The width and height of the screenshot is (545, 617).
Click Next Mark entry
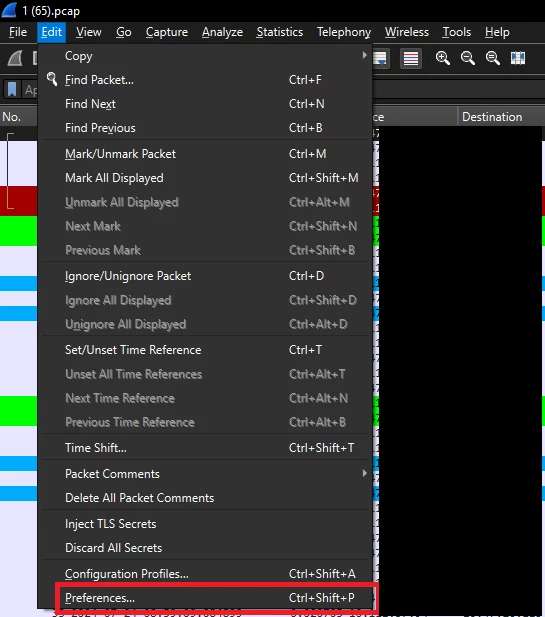point(205,226)
